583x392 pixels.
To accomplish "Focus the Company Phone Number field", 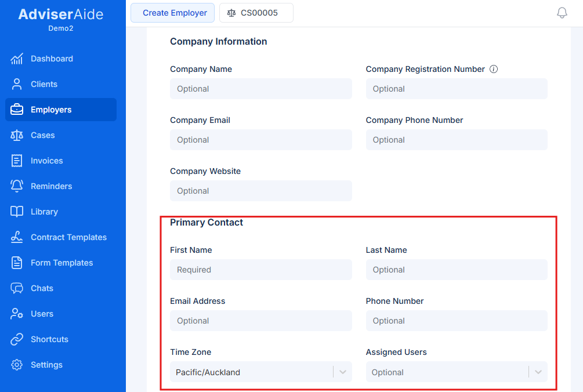I will pos(457,140).
